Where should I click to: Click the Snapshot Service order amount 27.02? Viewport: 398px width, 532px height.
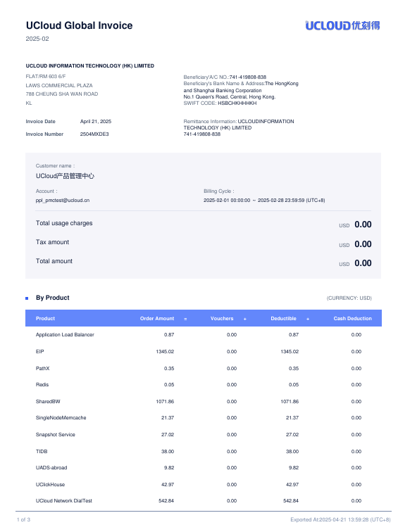click(168, 435)
